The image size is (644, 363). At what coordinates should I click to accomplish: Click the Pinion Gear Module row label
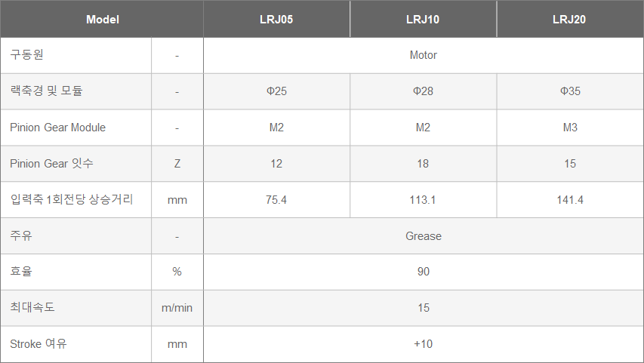58,128
